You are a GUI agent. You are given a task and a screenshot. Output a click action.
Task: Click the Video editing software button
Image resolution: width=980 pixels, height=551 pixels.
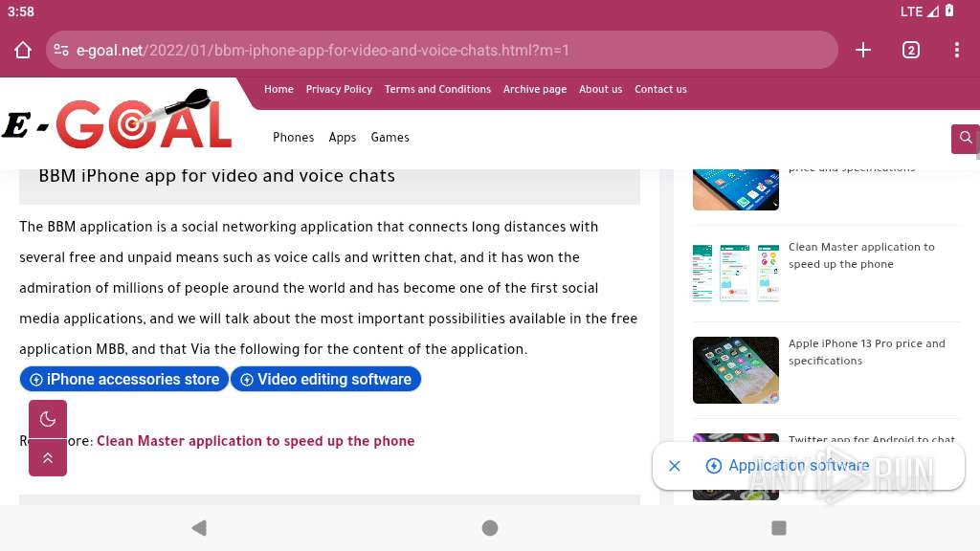click(x=325, y=379)
